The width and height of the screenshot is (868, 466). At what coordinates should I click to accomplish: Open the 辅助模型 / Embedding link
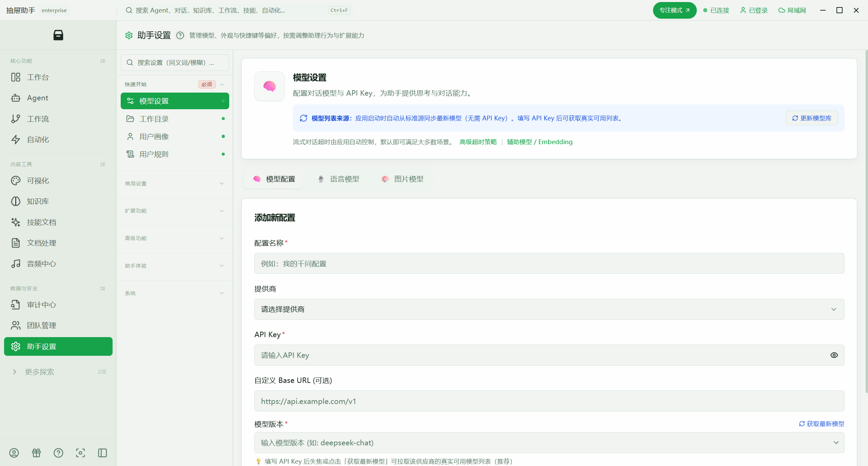tap(539, 142)
